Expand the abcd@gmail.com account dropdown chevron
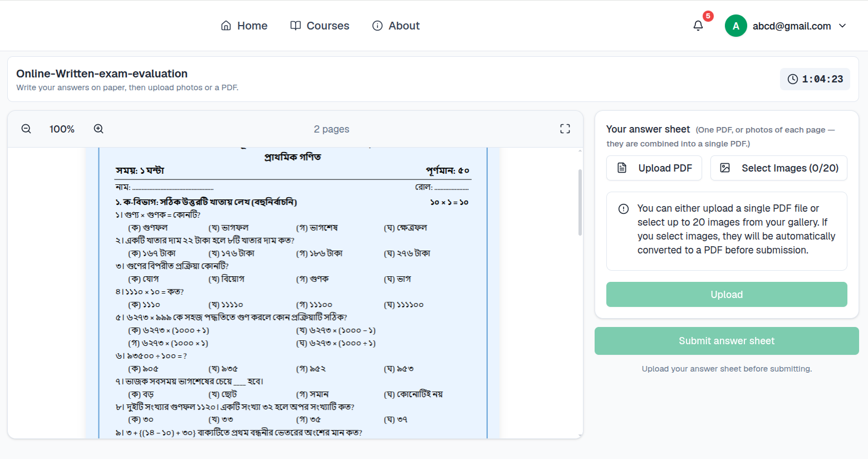868x459 pixels. [842, 26]
